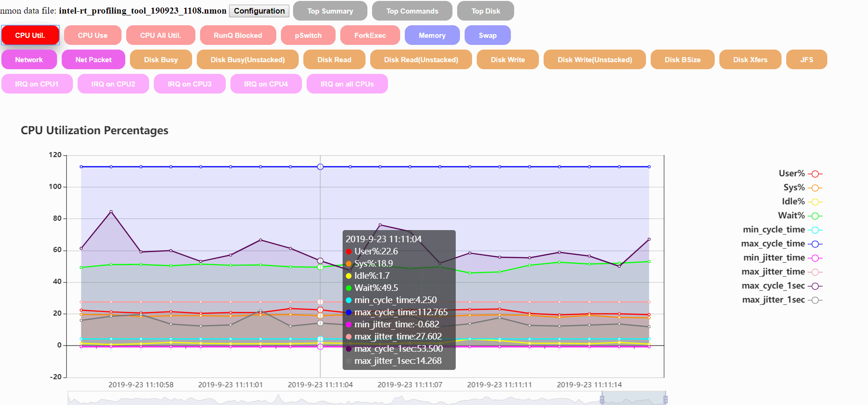Select the CPU Util. chart
Screen dimensions: 868x405
click(x=30, y=35)
